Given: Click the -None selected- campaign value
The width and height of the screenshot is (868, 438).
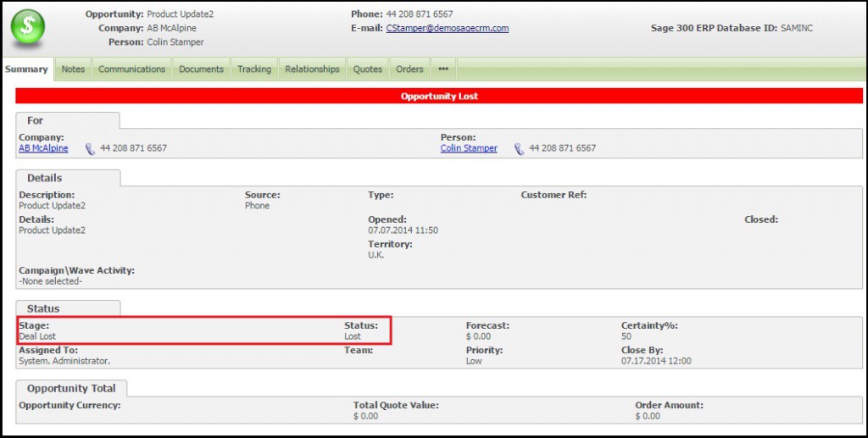Looking at the screenshot, I should [50, 281].
